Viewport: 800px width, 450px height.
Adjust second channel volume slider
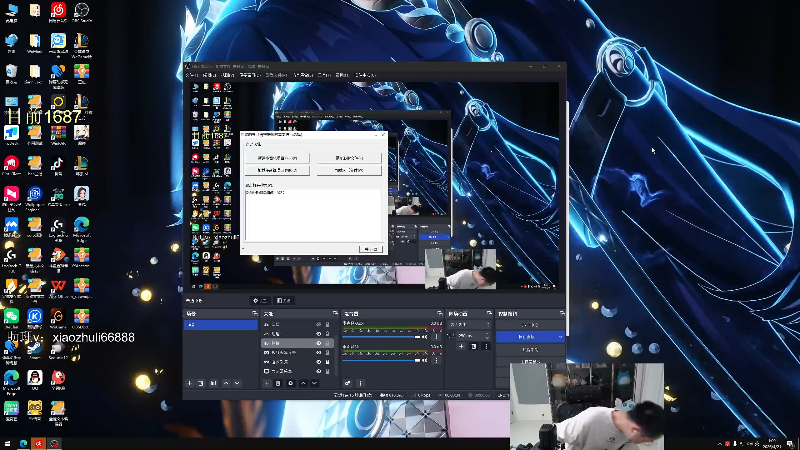click(381, 360)
